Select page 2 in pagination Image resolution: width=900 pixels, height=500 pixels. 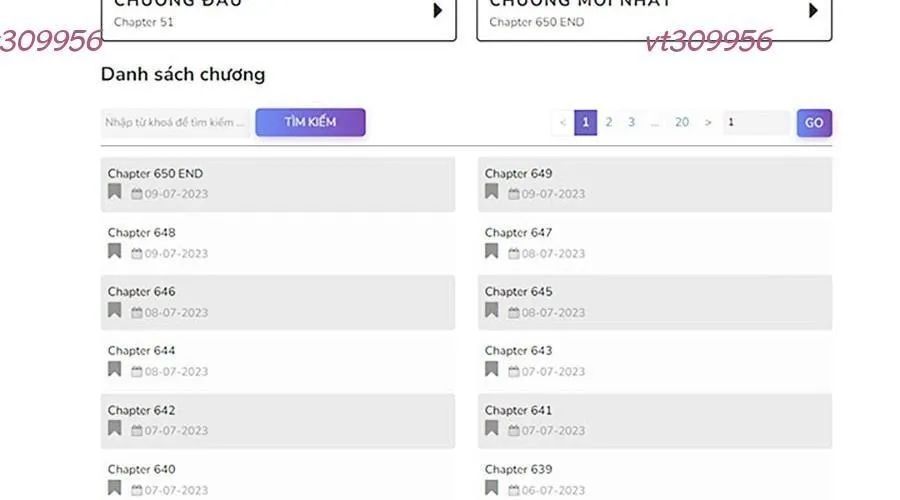(608, 123)
